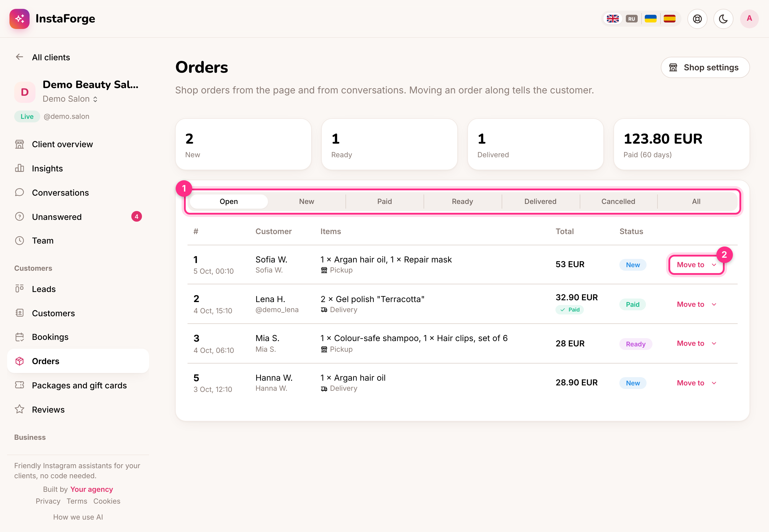
Task: Toggle dark mode moon icon
Action: pyautogui.click(x=723, y=19)
